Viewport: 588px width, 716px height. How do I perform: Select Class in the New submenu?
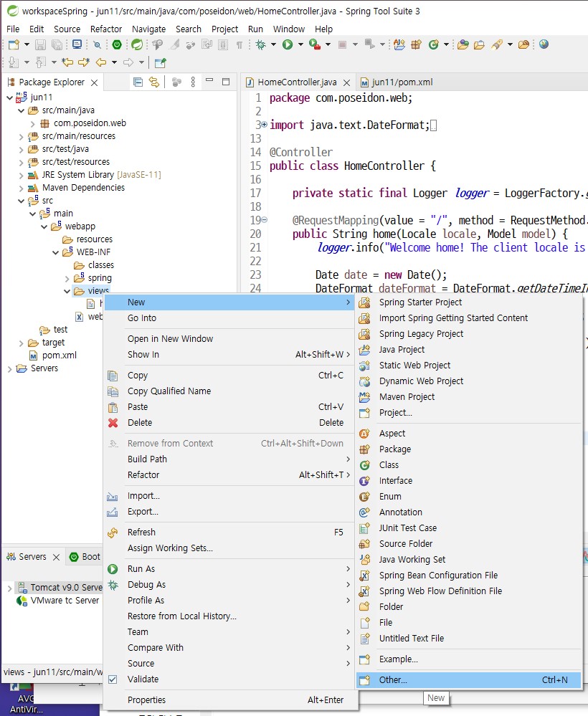pos(468,465)
